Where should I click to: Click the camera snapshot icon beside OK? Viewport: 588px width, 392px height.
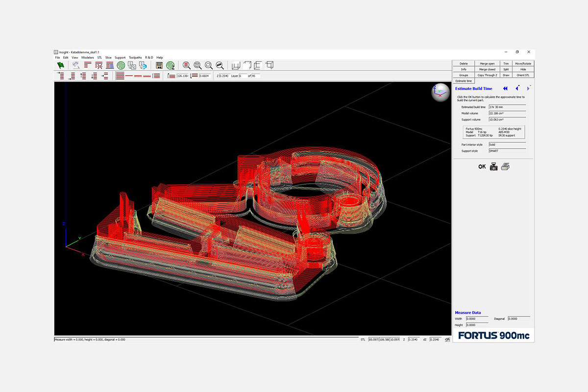pos(494,167)
